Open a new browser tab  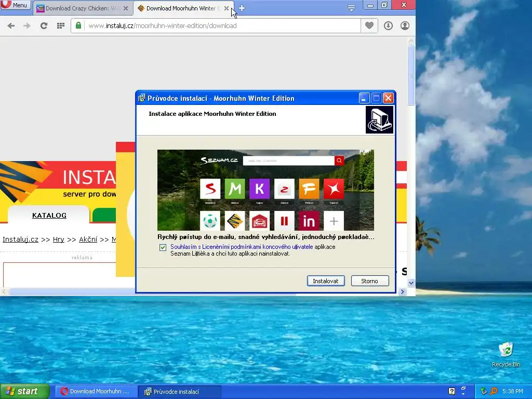coord(242,8)
